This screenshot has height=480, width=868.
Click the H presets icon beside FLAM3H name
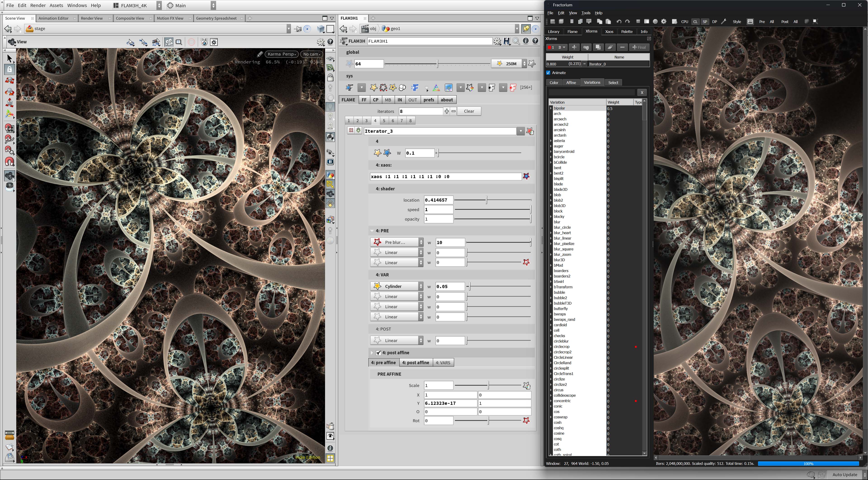[x=507, y=41]
